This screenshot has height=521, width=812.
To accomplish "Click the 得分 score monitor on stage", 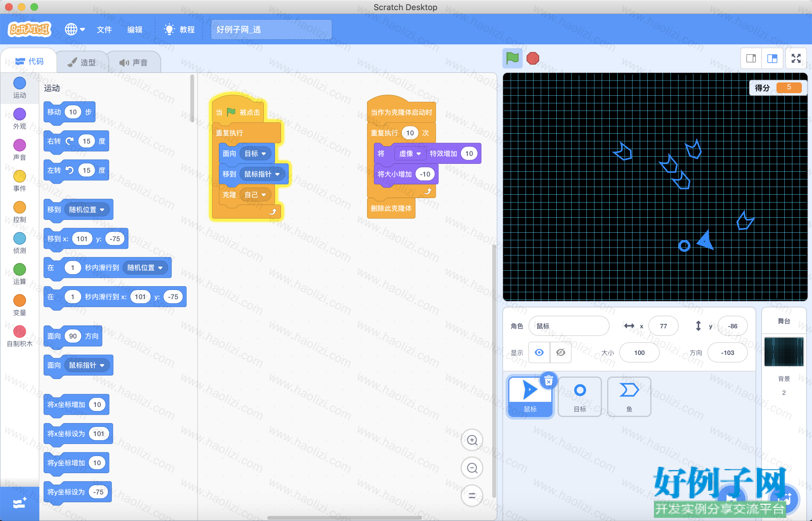I will [778, 87].
